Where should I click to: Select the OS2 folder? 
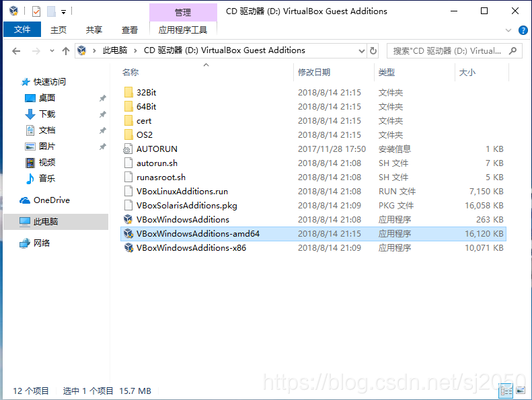[x=145, y=135]
